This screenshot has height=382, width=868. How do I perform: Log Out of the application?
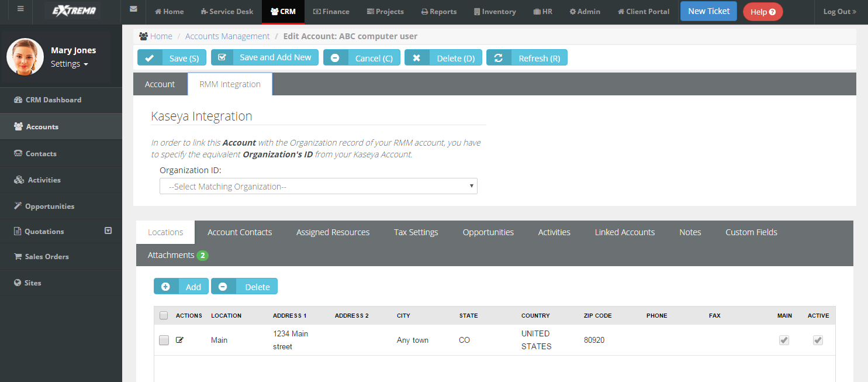(840, 12)
